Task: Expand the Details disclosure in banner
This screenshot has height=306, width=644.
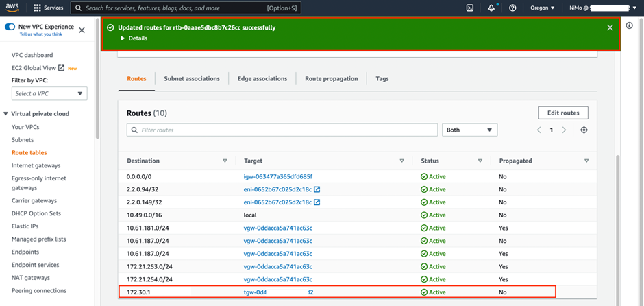Action: (x=134, y=38)
